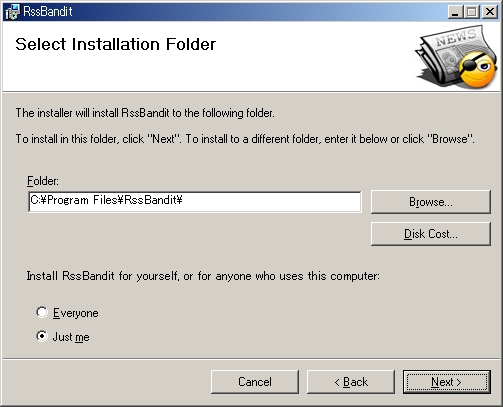Open the Browse... folder dialog
Screen dimensions: 503x407
click(431, 202)
